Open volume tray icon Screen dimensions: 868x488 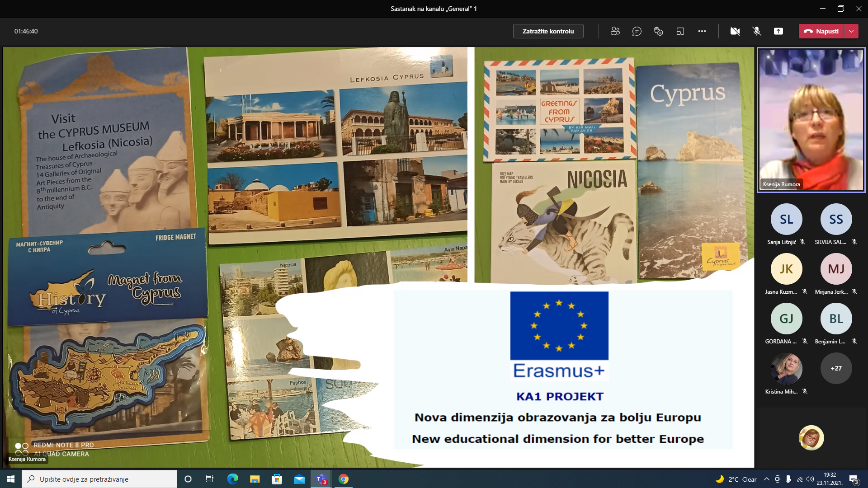(810, 479)
